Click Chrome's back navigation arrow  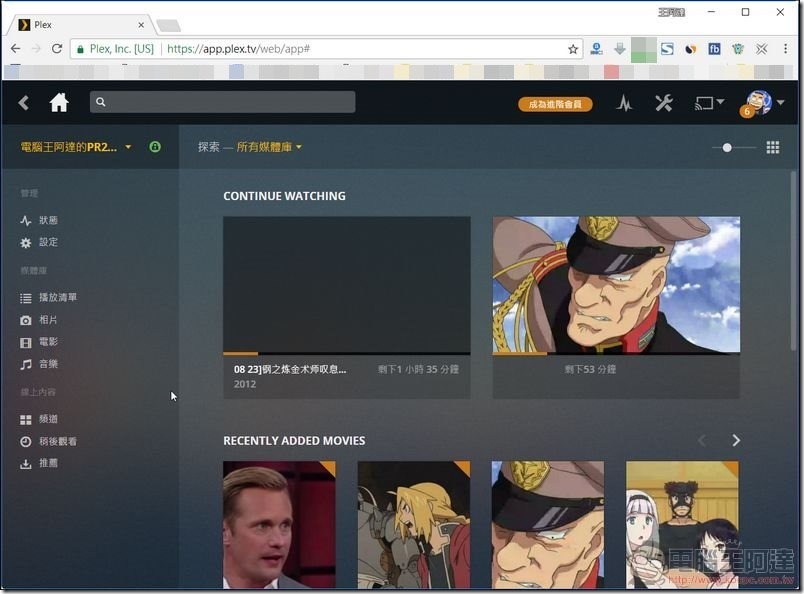(x=16, y=49)
